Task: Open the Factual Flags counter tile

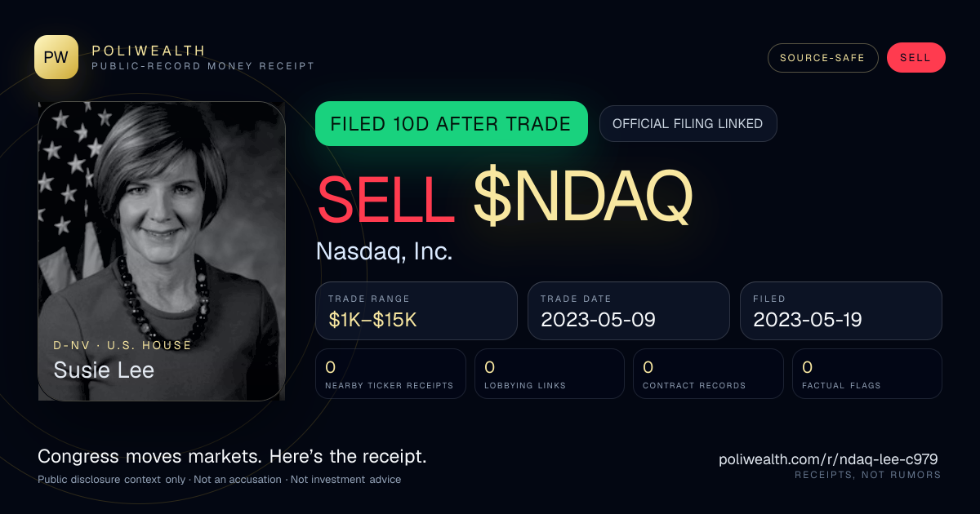Action: [867, 374]
